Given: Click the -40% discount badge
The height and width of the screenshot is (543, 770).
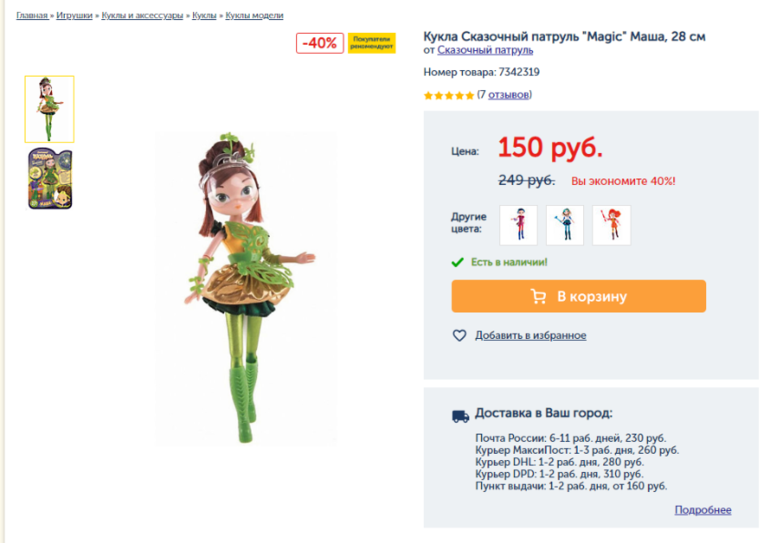Looking at the screenshot, I should (x=320, y=43).
